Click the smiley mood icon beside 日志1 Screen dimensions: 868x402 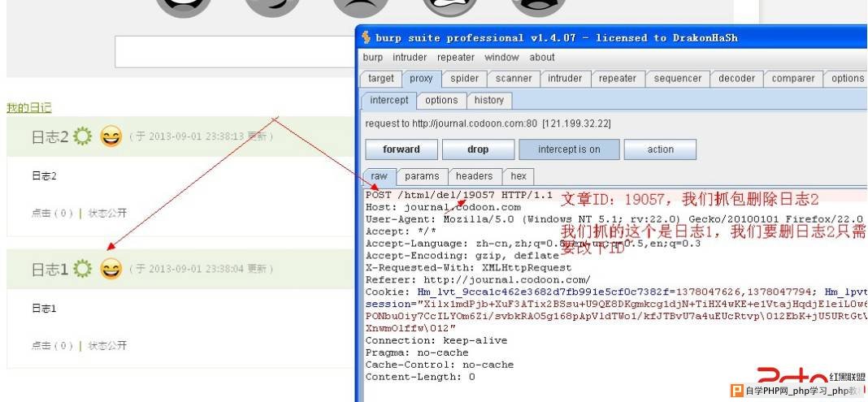111,269
